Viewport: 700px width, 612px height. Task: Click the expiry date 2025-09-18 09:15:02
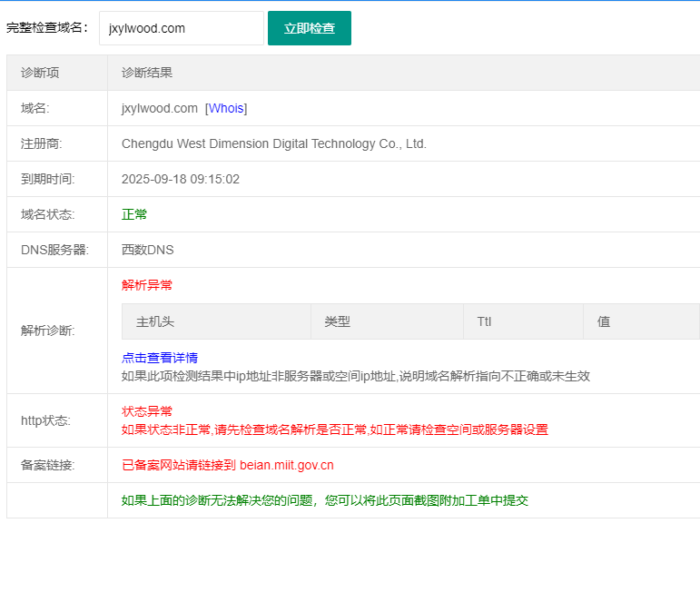pyautogui.click(x=181, y=179)
